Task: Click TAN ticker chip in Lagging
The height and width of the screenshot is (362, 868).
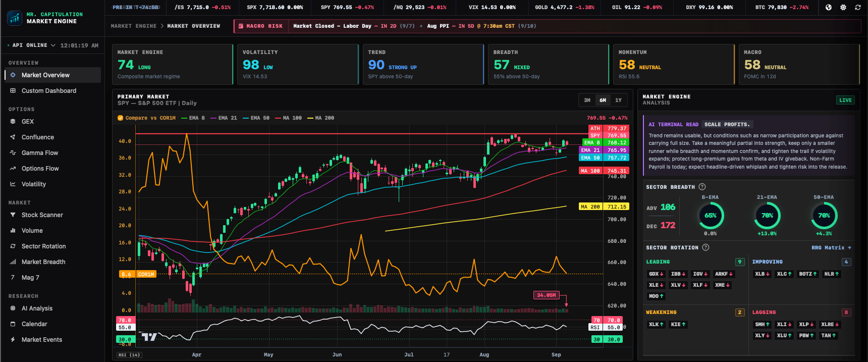Action: [x=828, y=336]
